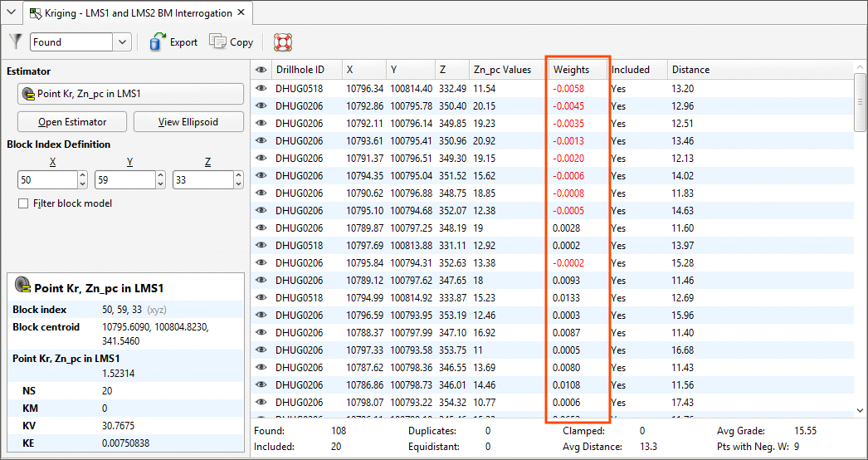Decrease the Y block index with the down arrow
This screenshot has height=460, width=868.
click(x=160, y=184)
